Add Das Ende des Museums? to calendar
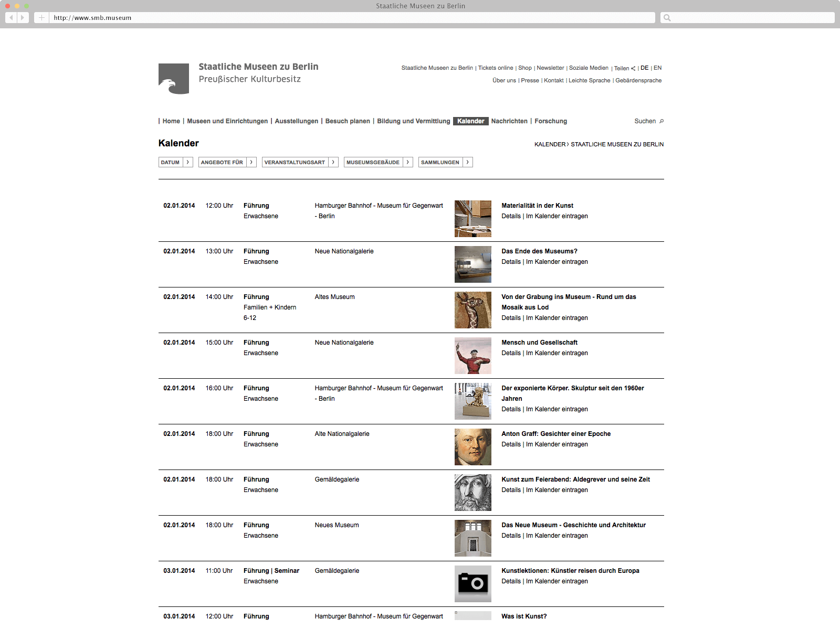The image size is (840, 640). coord(557,262)
